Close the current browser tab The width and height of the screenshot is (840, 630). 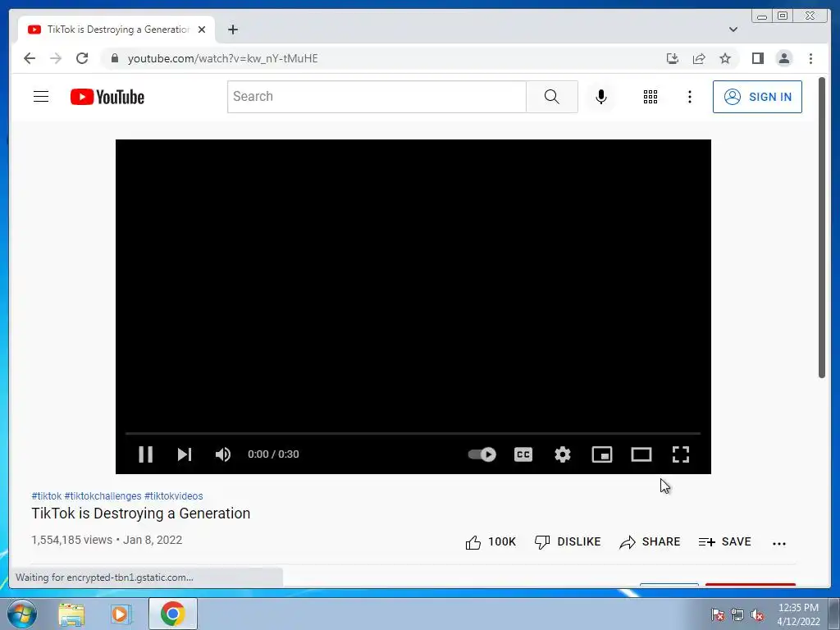[x=202, y=30]
